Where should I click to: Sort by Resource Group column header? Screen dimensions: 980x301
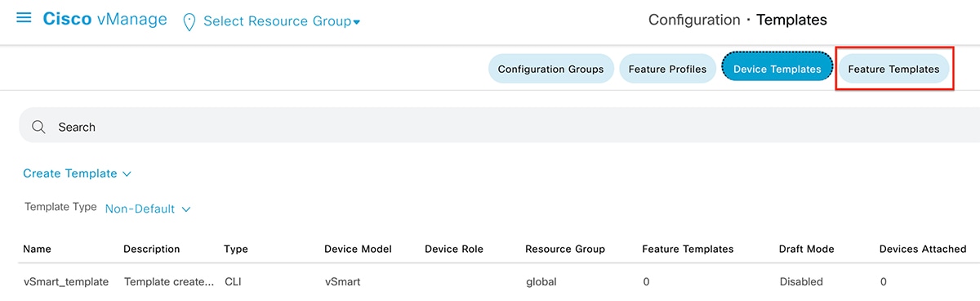565,249
